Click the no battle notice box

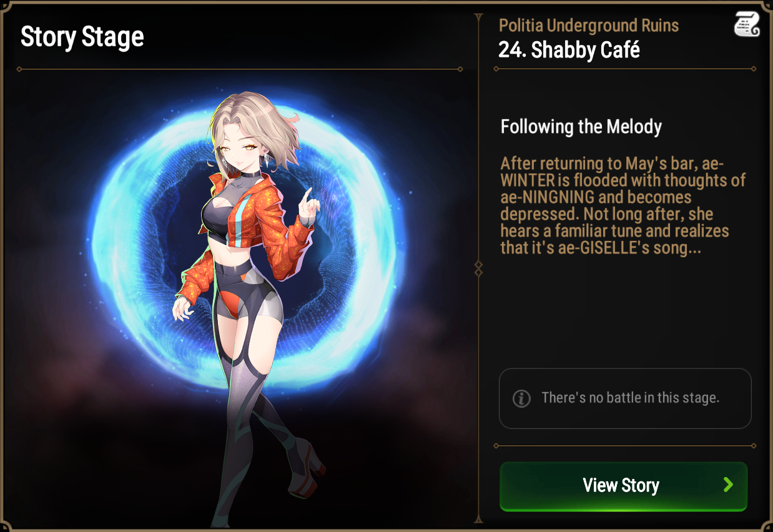tap(625, 398)
